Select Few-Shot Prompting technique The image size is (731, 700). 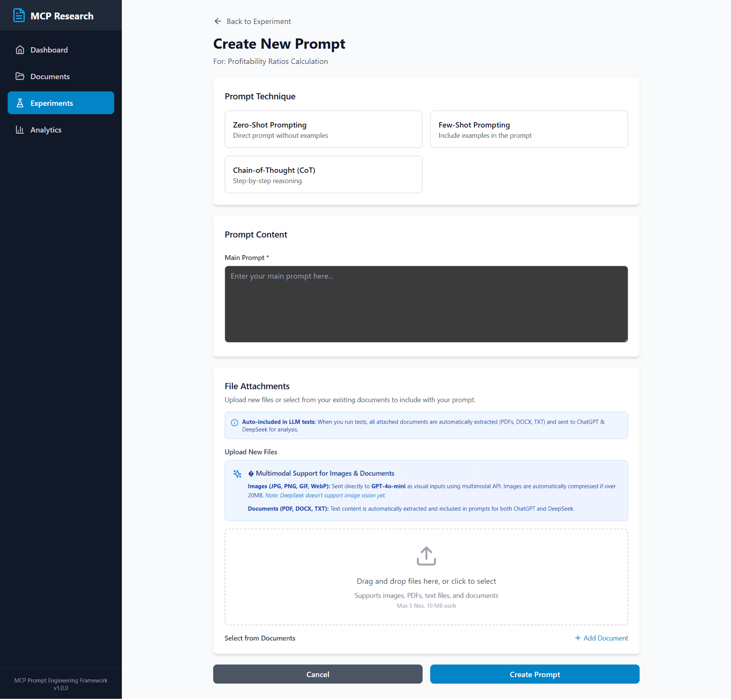[528, 129]
